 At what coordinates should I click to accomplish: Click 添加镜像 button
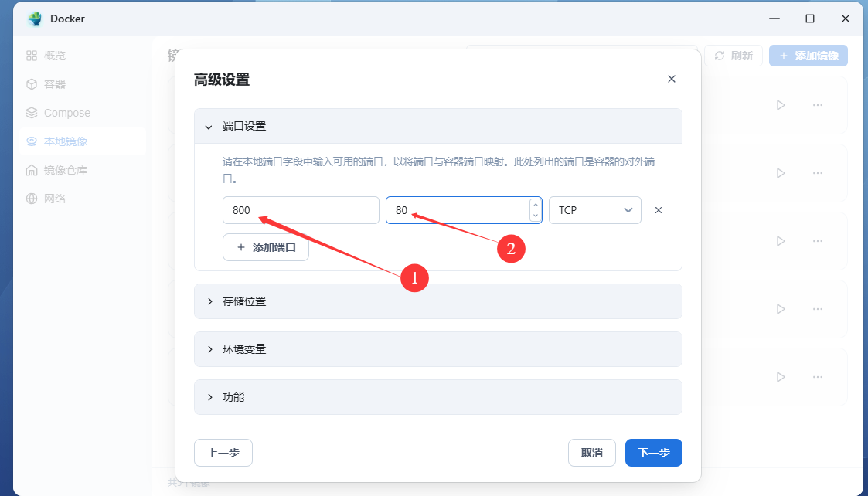pos(808,56)
